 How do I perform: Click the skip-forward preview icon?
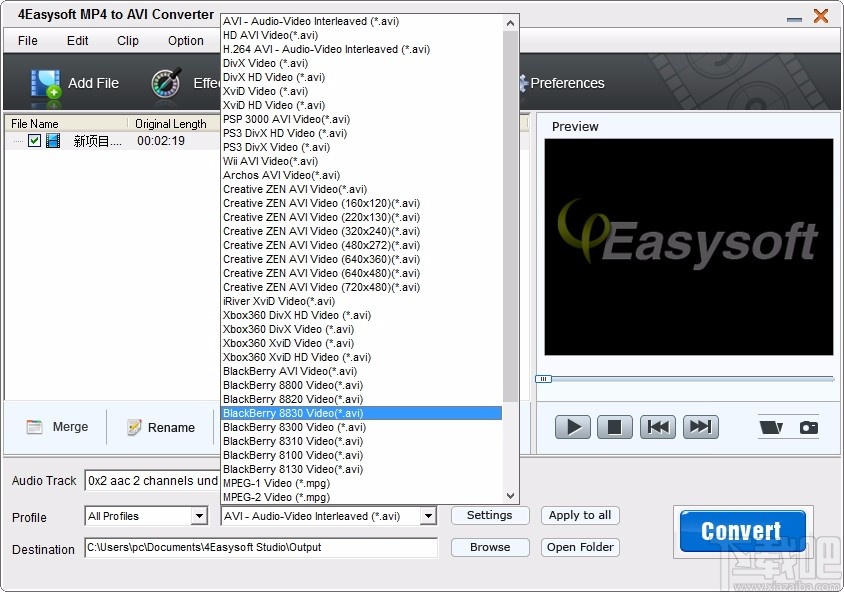point(700,426)
